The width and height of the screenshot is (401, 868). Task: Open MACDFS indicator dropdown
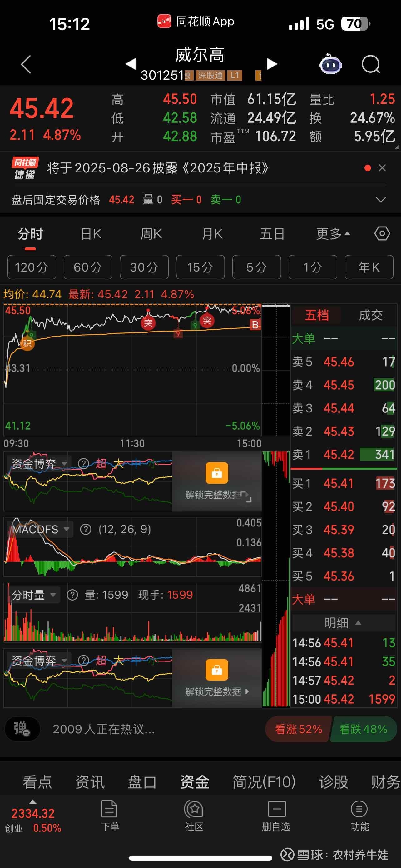[x=40, y=529]
